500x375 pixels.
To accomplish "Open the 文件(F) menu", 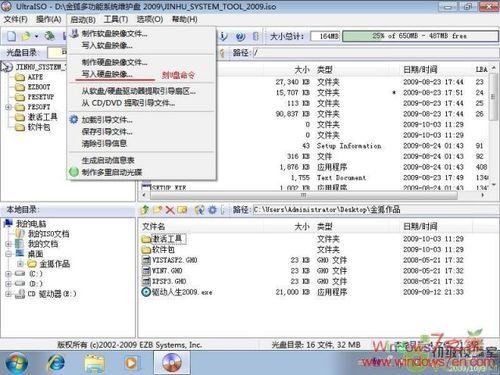I will coord(15,19).
